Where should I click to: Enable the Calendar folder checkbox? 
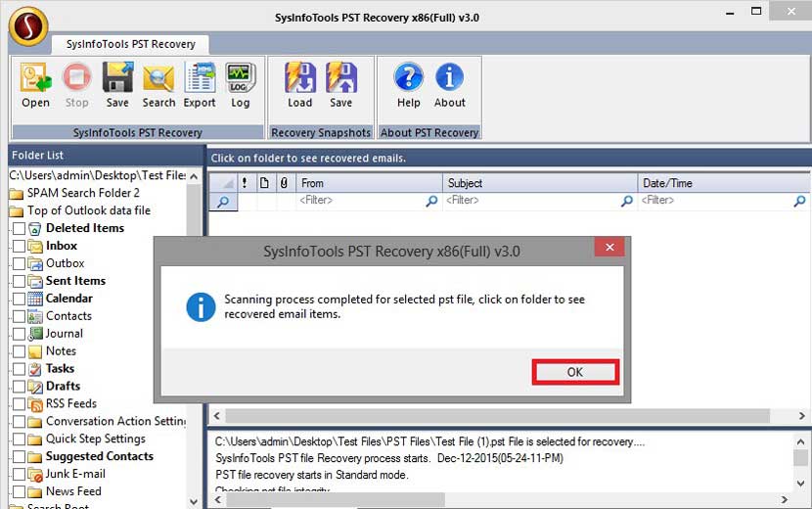[x=19, y=300]
